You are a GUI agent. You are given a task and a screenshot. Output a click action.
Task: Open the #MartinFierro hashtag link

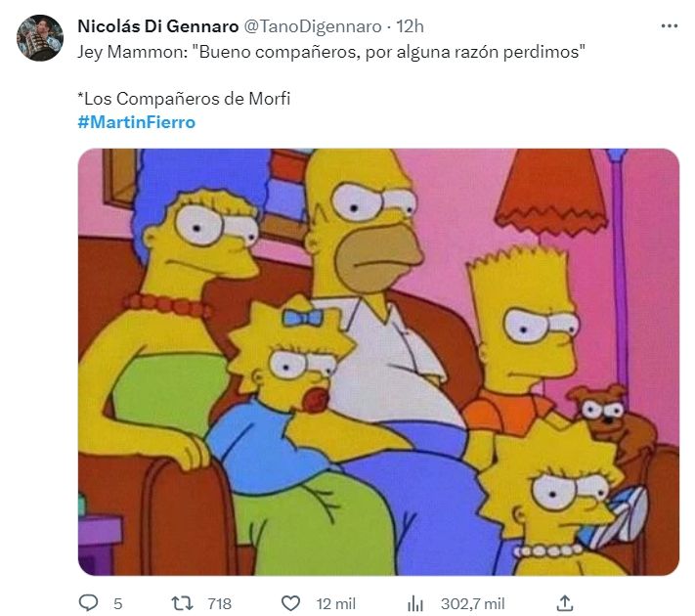(137, 122)
